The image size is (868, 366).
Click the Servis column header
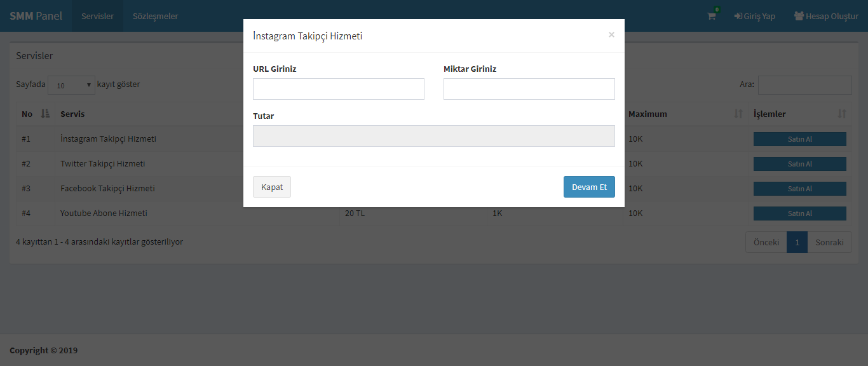pyautogui.click(x=72, y=114)
